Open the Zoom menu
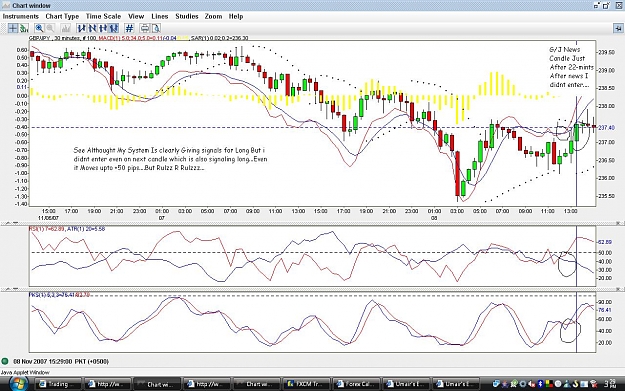Viewport: 625px width, 391px height. (x=213, y=16)
